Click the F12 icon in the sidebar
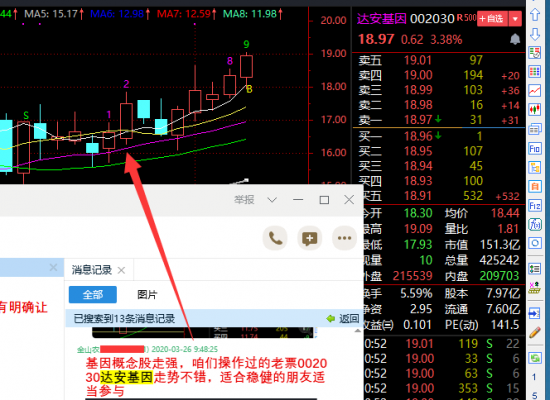 pyautogui.click(x=535, y=205)
